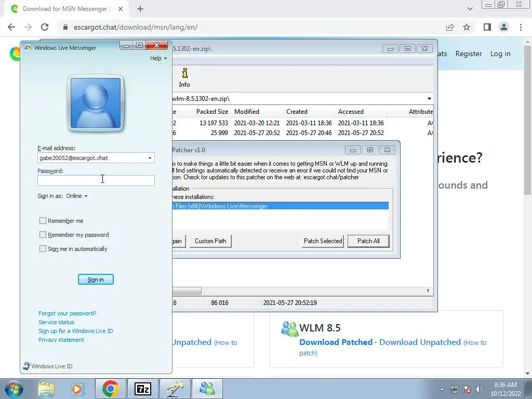Viewport: 532px width, 399px height.
Task: Open the Service status link
Action: 56,322
